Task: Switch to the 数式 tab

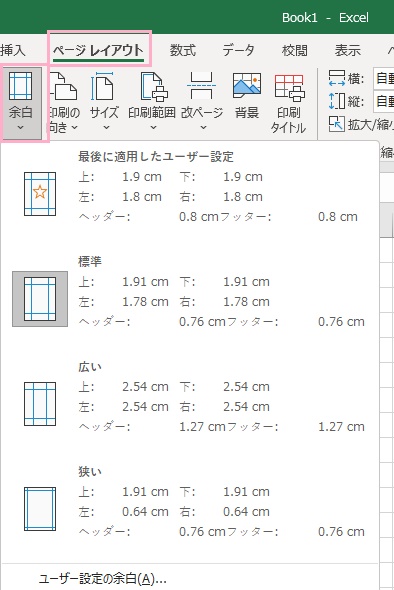Action: point(183,50)
